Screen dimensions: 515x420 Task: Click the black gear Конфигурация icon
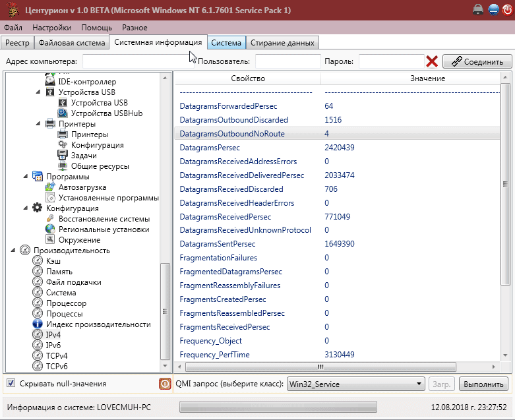[x=38, y=208]
